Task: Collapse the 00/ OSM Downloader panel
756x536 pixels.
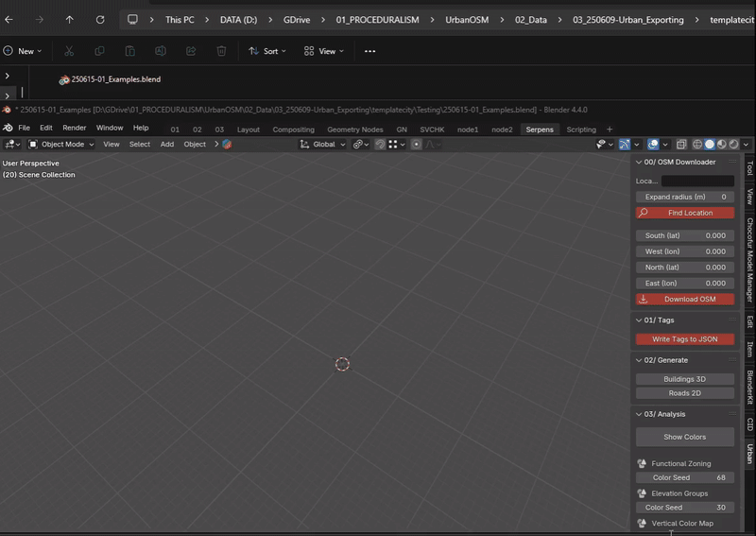Action: click(x=639, y=162)
